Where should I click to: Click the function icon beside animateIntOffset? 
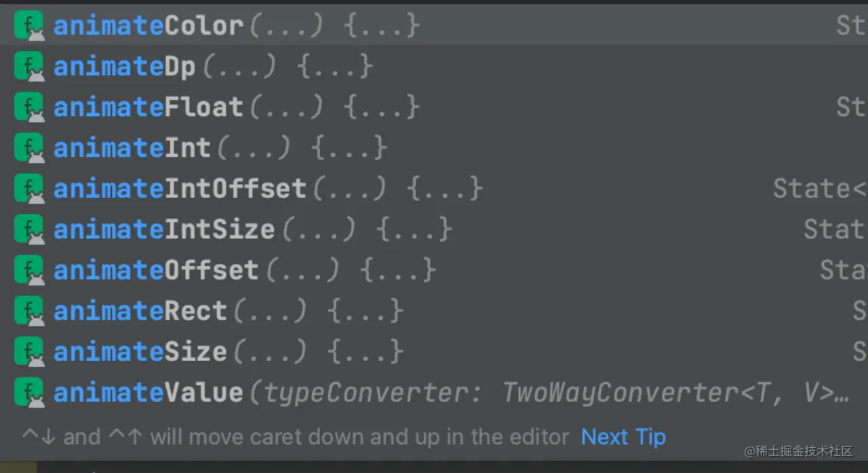pos(28,188)
